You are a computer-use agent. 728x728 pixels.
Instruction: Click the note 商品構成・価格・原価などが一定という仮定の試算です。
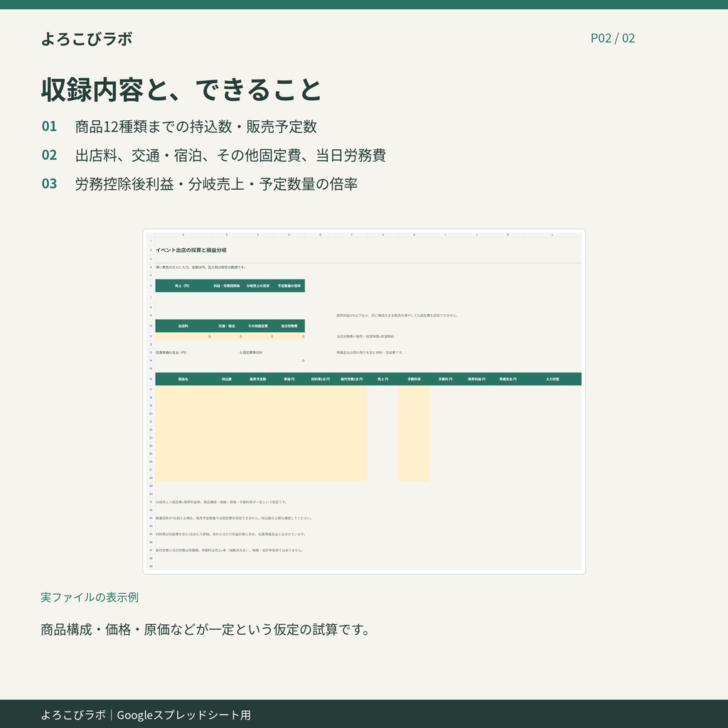tap(205, 630)
